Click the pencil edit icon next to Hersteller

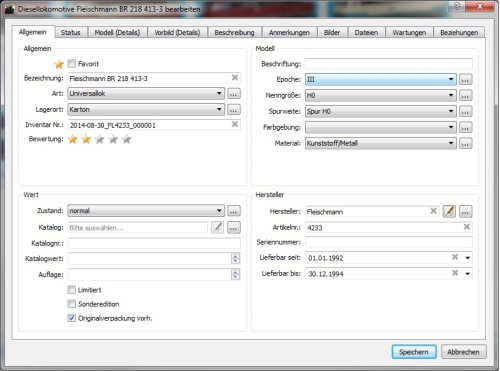pyautogui.click(x=449, y=211)
